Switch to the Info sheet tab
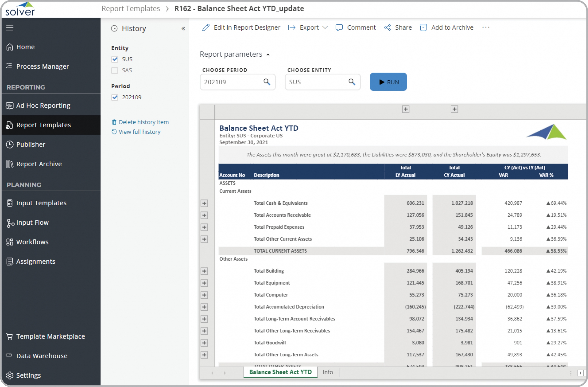 327,372
